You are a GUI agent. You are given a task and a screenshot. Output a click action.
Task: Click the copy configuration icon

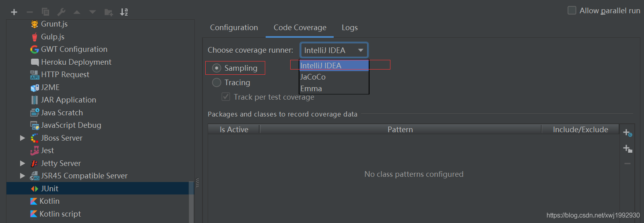[x=45, y=12]
